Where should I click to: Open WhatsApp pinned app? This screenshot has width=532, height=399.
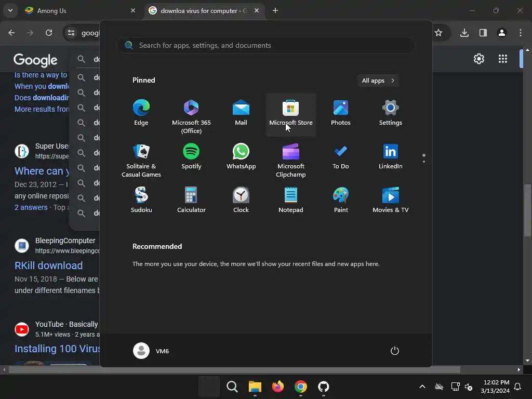tap(241, 157)
